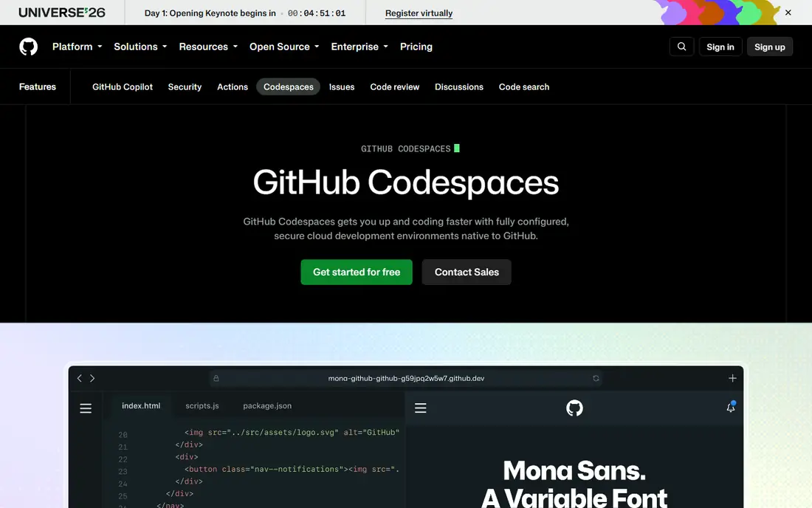Switch to the scripts.js editor tab
This screenshot has height=508, width=812.
(x=202, y=406)
